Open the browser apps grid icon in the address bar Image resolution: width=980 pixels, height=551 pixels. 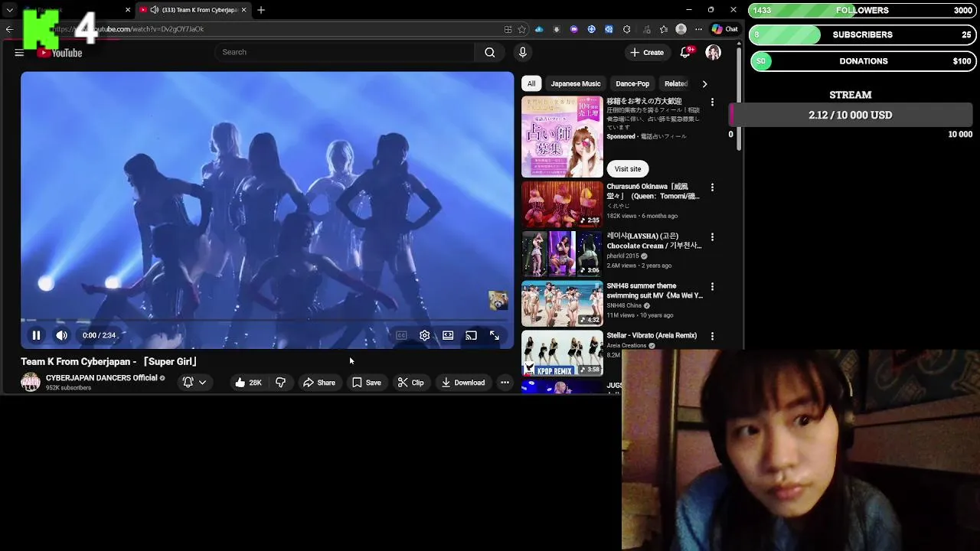tap(508, 29)
